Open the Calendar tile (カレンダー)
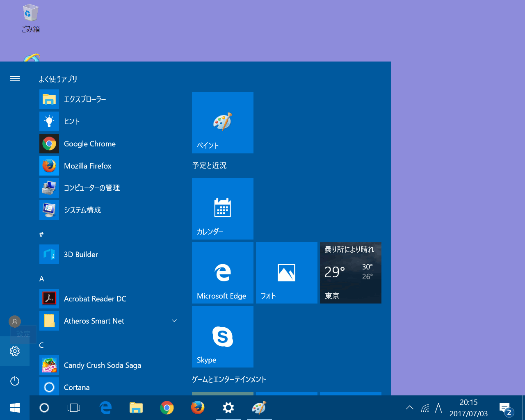525x420 pixels. (223, 209)
